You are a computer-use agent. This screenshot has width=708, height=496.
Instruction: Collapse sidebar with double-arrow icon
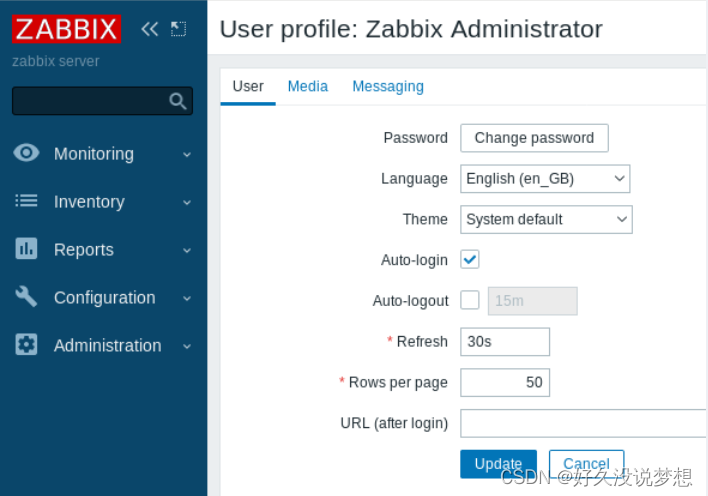click(x=149, y=29)
